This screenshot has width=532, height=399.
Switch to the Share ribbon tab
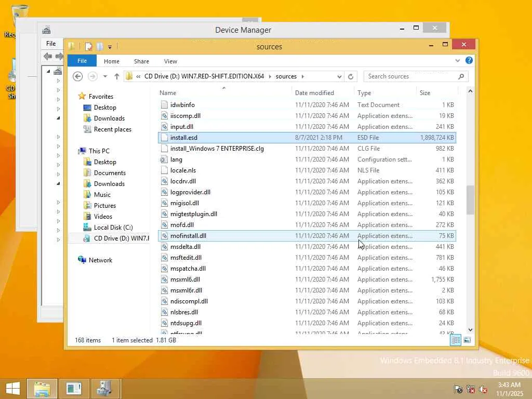pyautogui.click(x=141, y=61)
